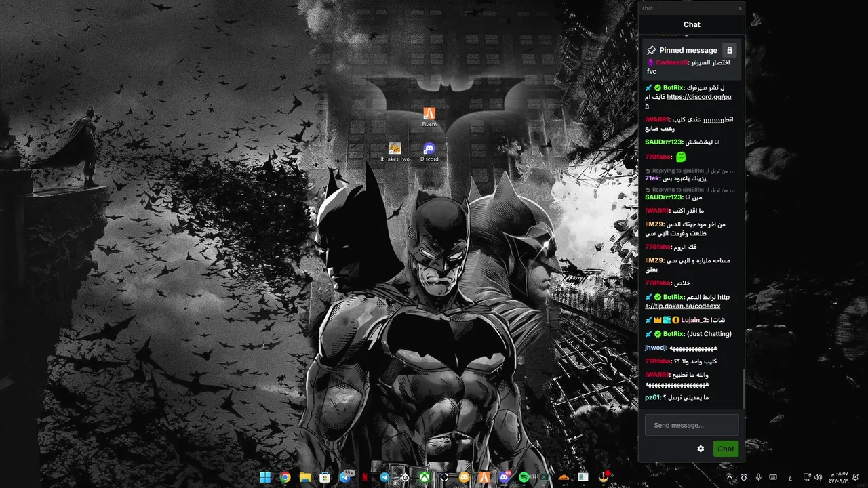868x488 pixels.
Task: Click the green emote sent by 778faha
Action: click(682, 157)
